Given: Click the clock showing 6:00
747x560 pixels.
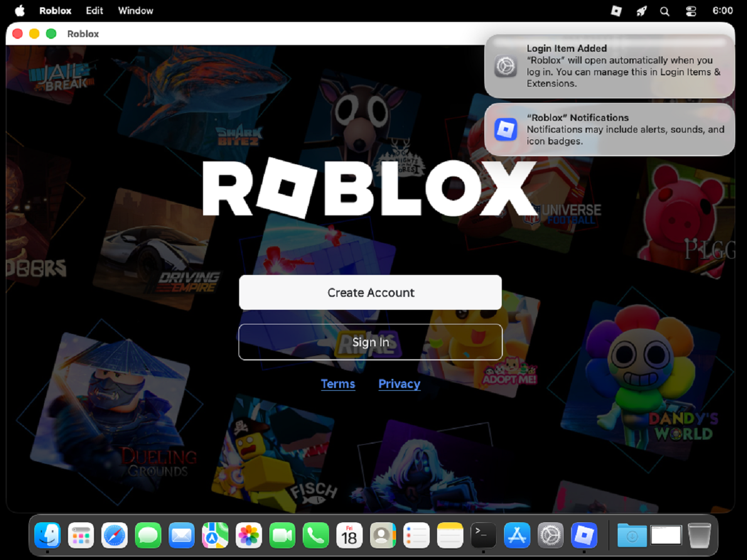Looking at the screenshot, I should pyautogui.click(x=722, y=11).
